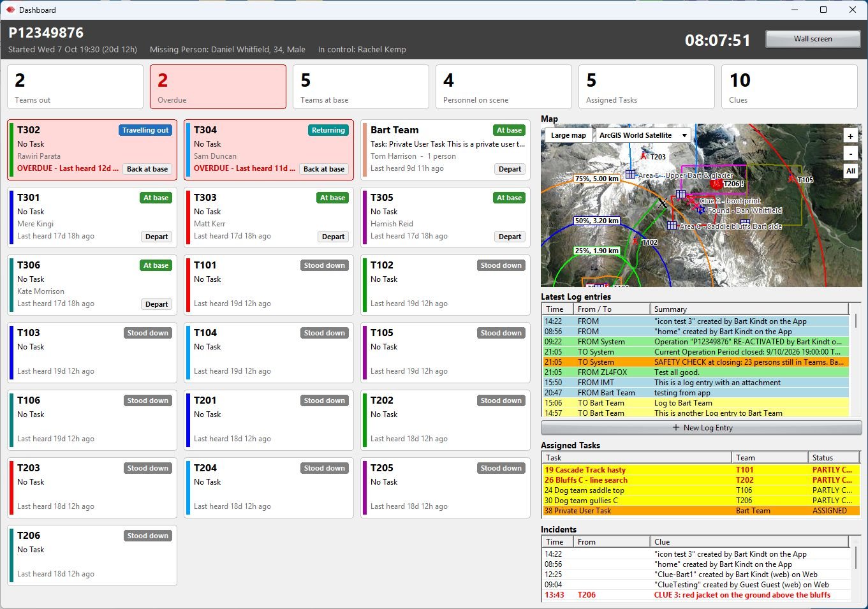
Task: Click Depart on team T305 card
Action: (510, 237)
